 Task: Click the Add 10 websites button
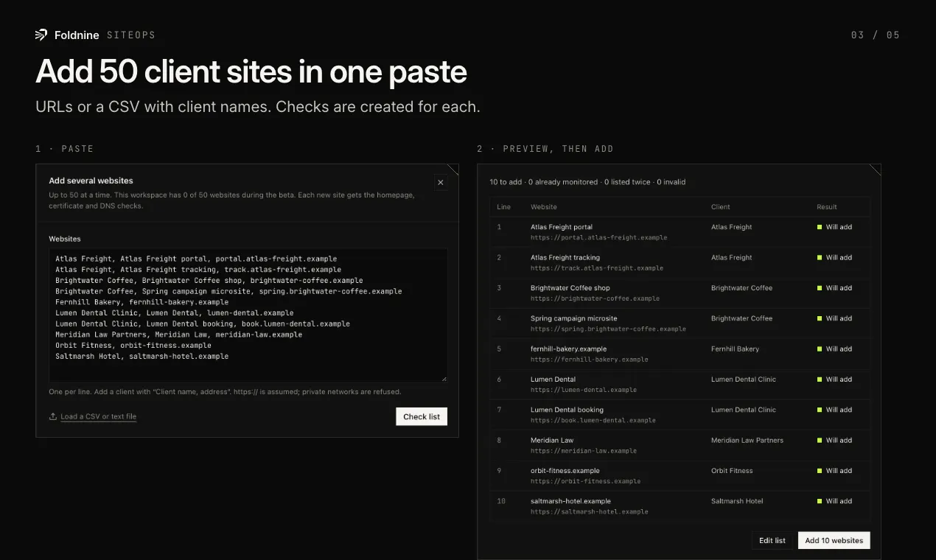click(x=834, y=540)
